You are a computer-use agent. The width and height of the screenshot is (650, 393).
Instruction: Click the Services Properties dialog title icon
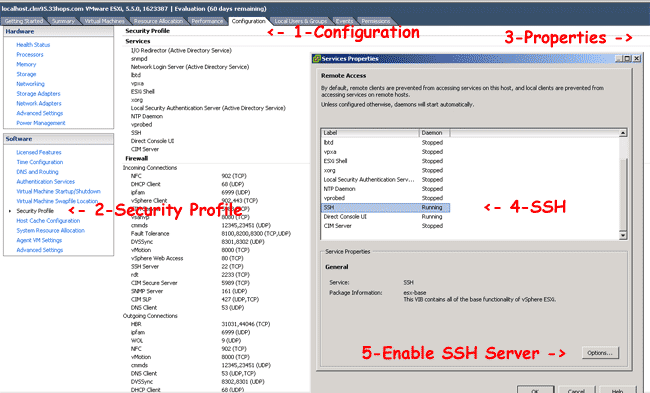click(317, 58)
